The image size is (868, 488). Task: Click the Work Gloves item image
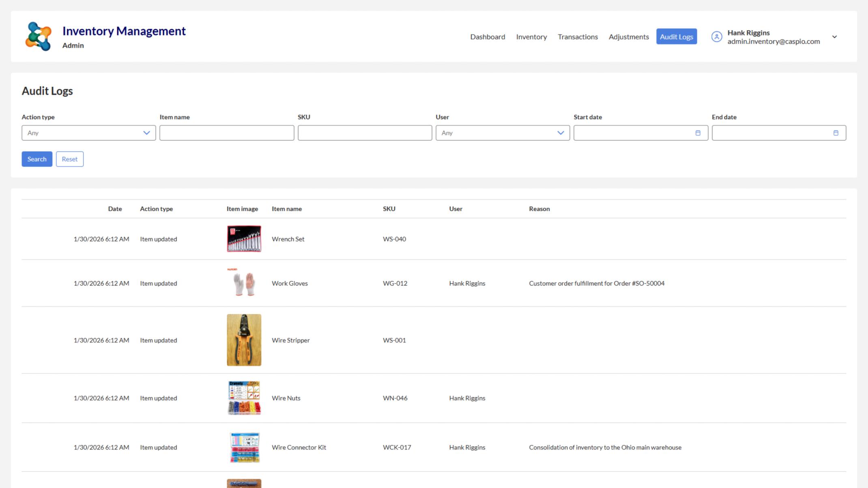(x=244, y=283)
